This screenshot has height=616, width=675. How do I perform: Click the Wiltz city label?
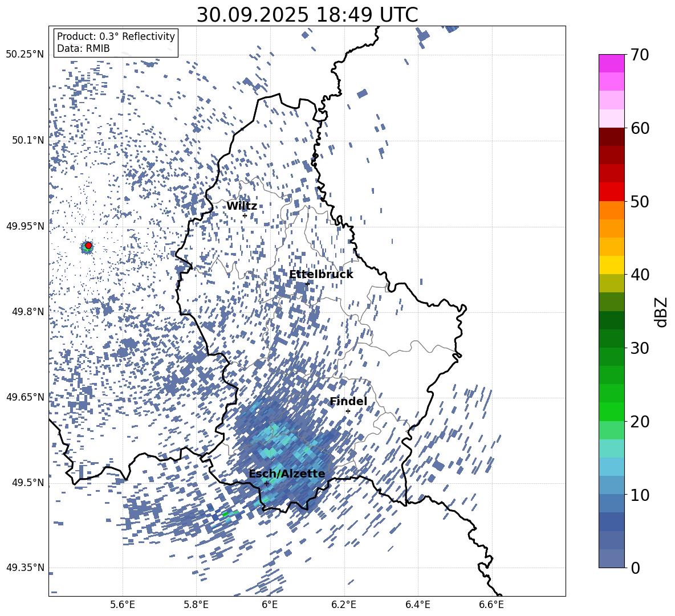tap(242, 206)
